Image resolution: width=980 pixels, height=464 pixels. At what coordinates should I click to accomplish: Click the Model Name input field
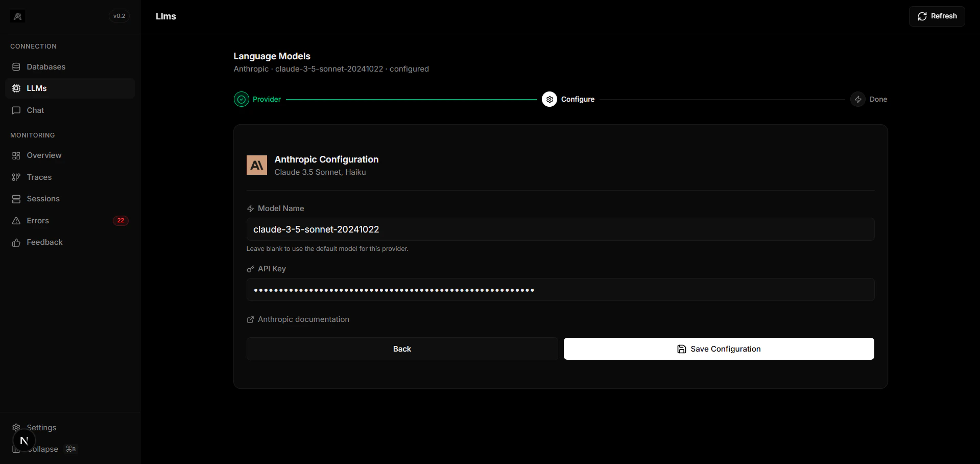(x=560, y=229)
